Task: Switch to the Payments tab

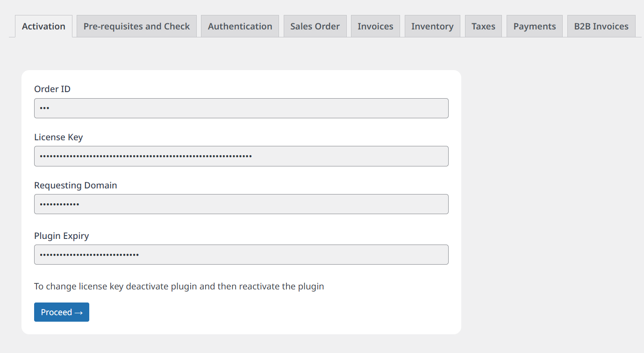Action: (x=534, y=26)
